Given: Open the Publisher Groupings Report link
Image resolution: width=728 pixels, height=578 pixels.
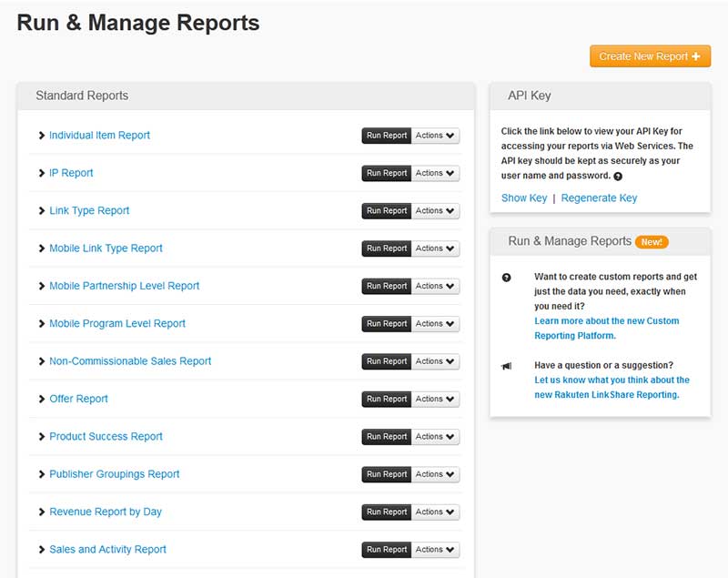Looking at the screenshot, I should 114,474.
